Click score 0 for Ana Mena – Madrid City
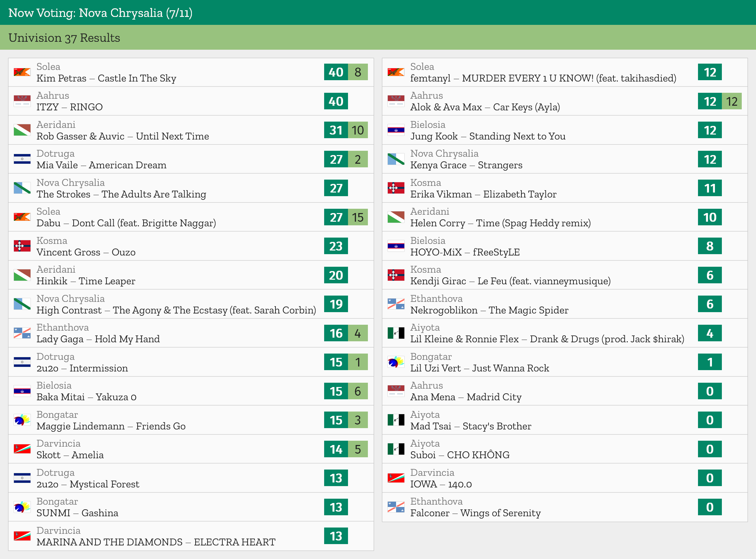Image resolution: width=756 pixels, height=559 pixels. [x=710, y=391]
